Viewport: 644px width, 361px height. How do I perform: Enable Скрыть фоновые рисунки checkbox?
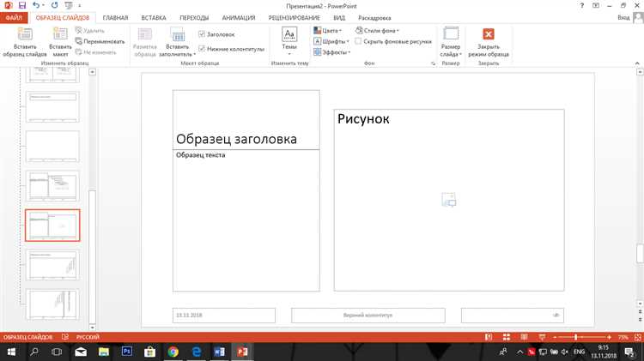coord(357,40)
